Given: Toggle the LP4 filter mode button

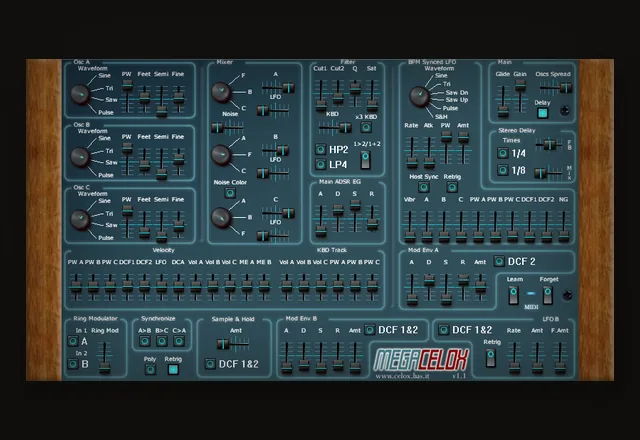Looking at the screenshot, I should 320,164.
